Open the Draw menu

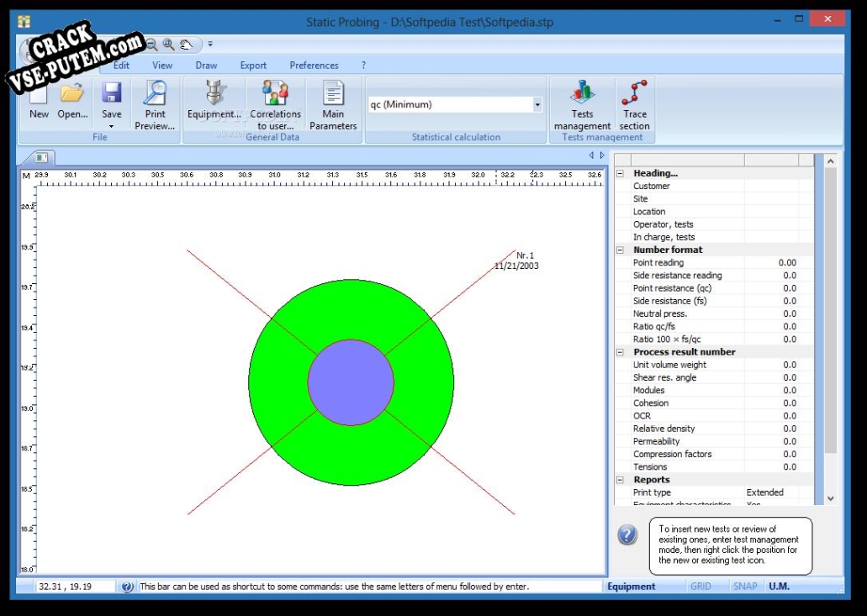206,66
